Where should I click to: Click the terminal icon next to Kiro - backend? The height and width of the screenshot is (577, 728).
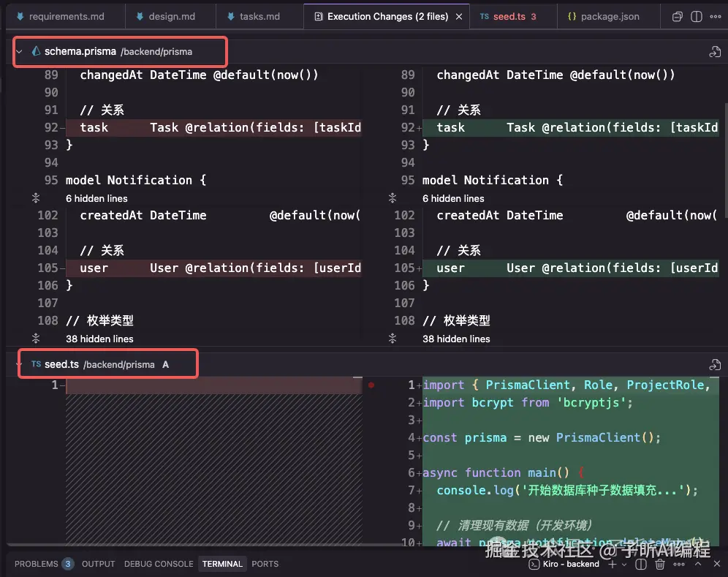click(534, 565)
